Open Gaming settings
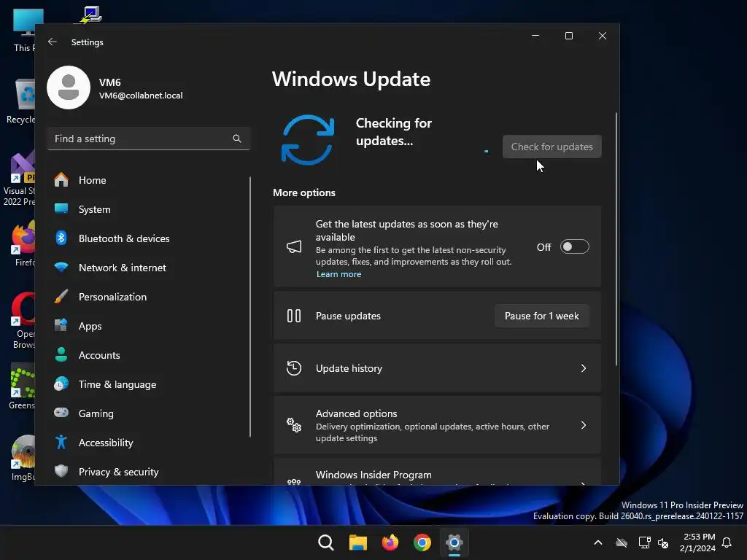Screen dimensions: 747x560 point(96,413)
